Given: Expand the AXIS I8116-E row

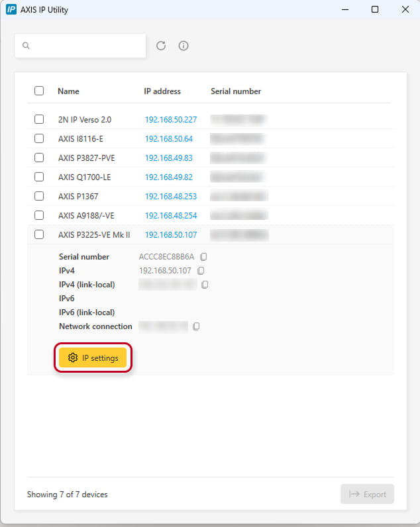Looking at the screenshot, I should 210,138.
